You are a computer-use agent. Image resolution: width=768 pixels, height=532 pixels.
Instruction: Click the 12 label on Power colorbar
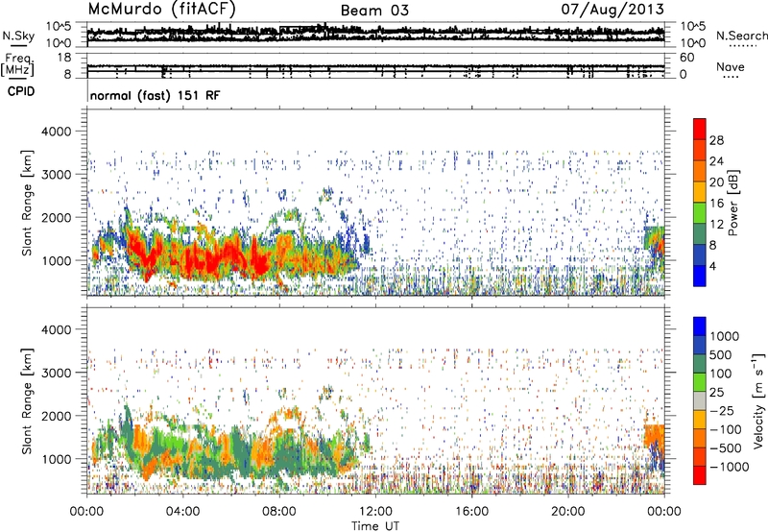click(716, 225)
